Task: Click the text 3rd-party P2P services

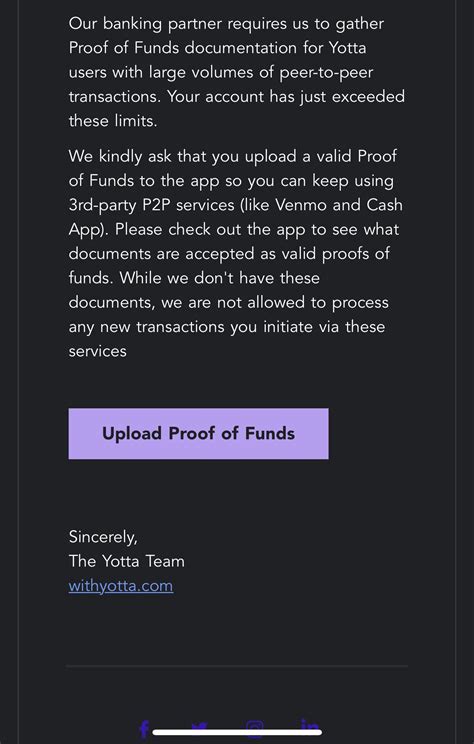Action: (151, 205)
